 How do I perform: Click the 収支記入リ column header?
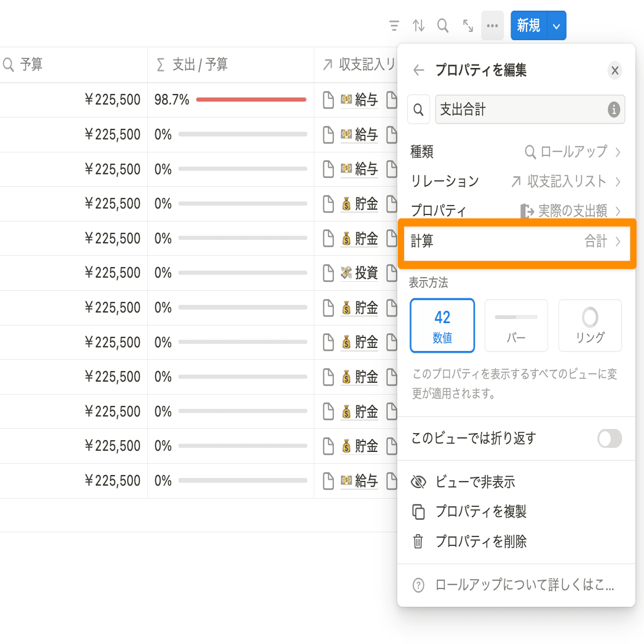pyautogui.click(x=356, y=64)
